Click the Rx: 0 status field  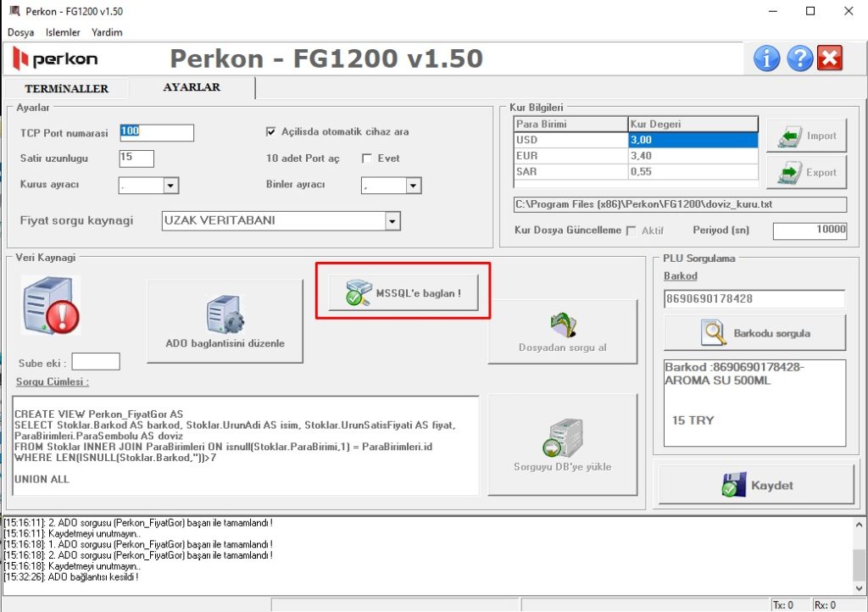click(839, 605)
